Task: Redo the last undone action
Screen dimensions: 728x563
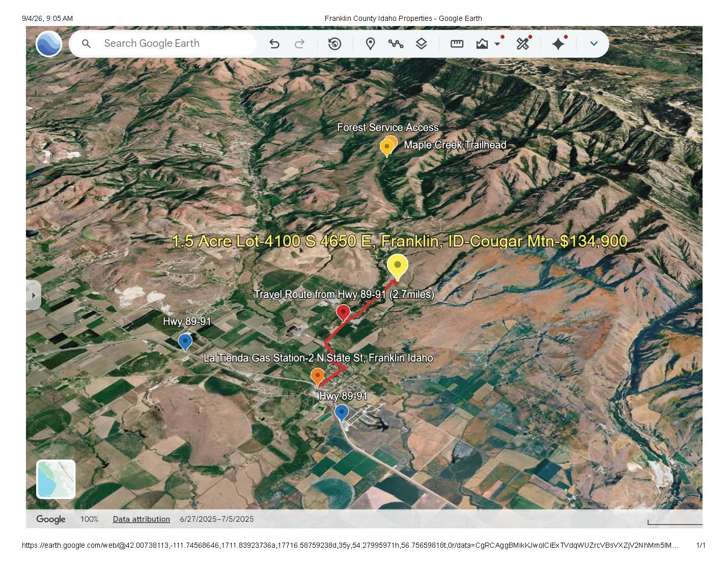Action: [300, 44]
